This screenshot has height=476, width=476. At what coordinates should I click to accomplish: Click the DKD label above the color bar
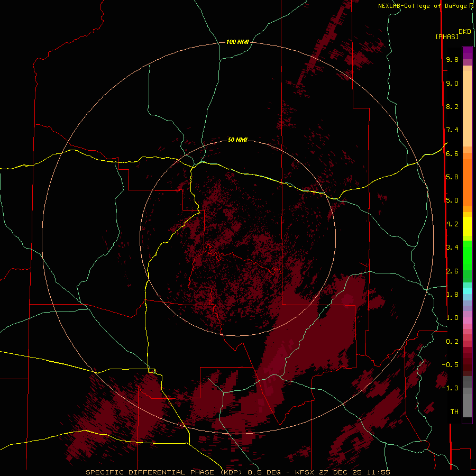click(x=465, y=32)
